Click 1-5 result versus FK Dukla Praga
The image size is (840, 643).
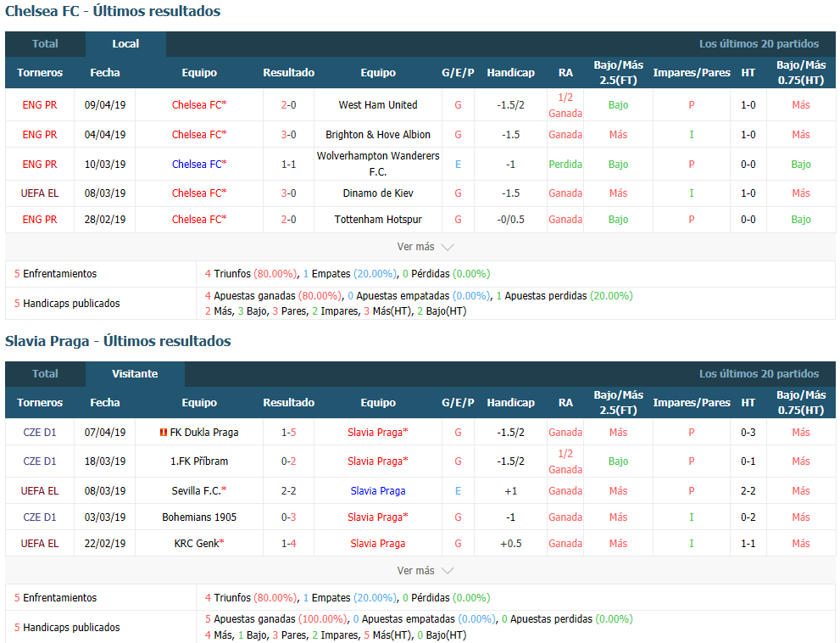click(x=288, y=433)
